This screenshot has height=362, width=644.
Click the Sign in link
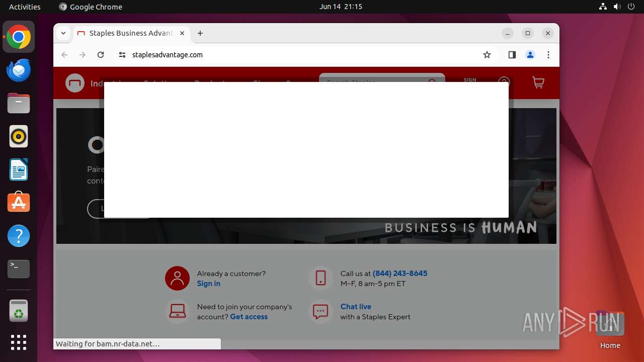(x=209, y=284)
